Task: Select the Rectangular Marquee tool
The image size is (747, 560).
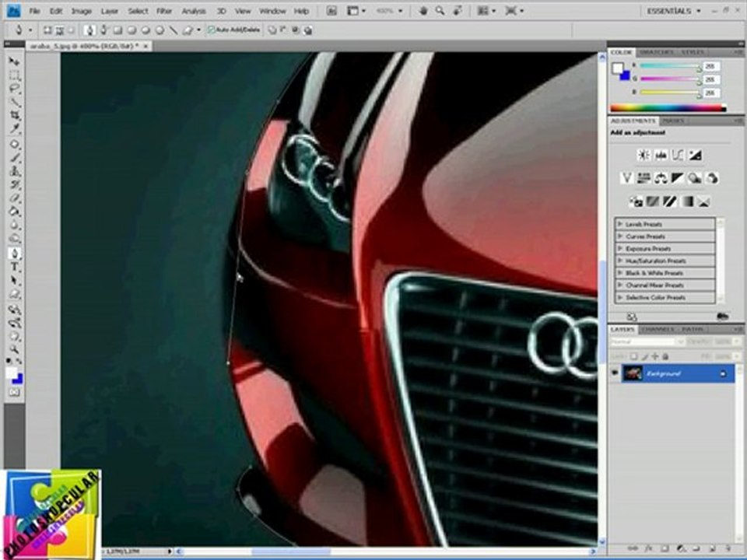Action: 15,75
